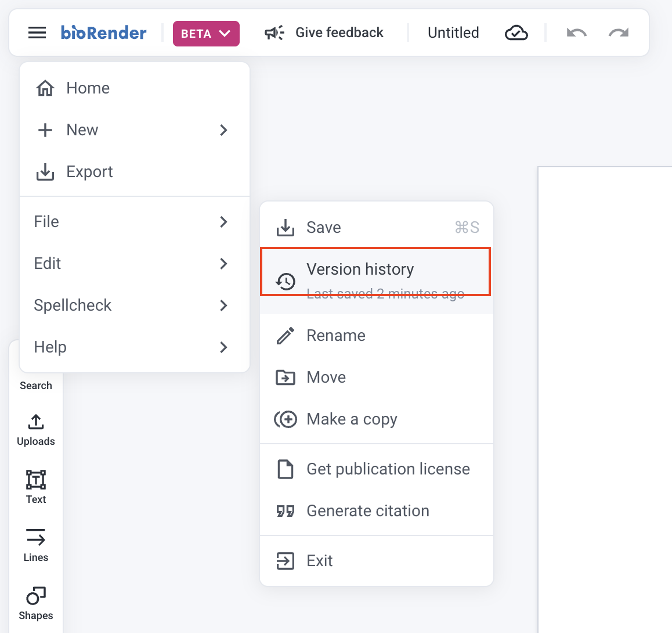Select Version history from File menu
The image size is (672, 633).
click(x=376, y=272)
